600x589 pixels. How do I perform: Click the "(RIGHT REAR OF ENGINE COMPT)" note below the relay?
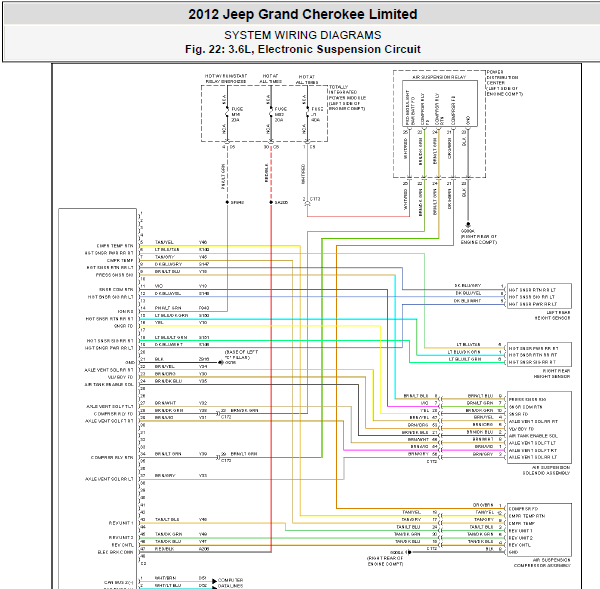478,240
